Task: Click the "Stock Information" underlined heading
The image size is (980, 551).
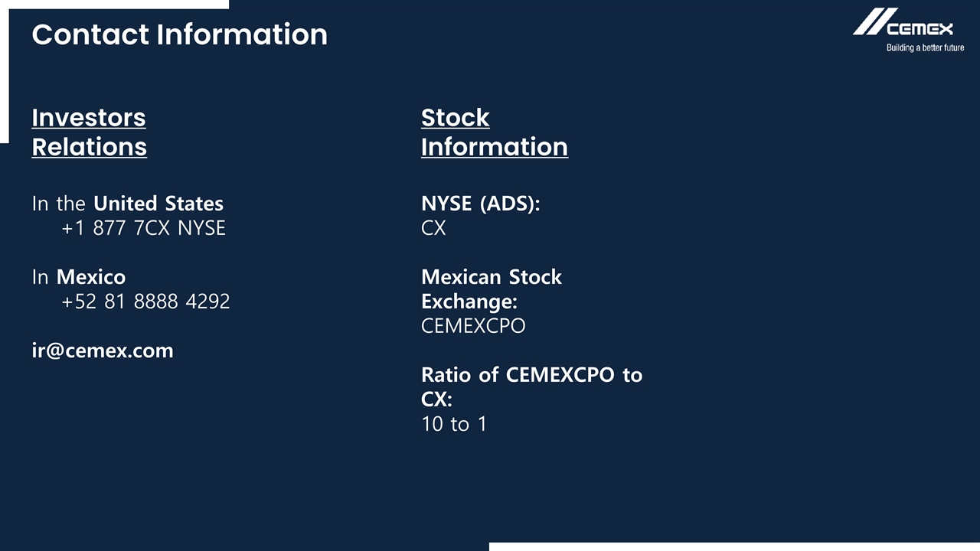Action: pyautogui.click(x=494, y=132)
